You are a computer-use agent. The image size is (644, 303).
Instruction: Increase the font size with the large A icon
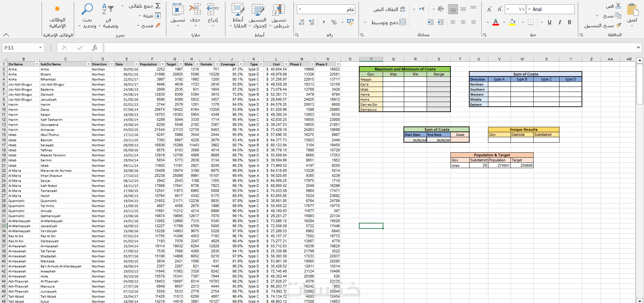click(499, 9)
